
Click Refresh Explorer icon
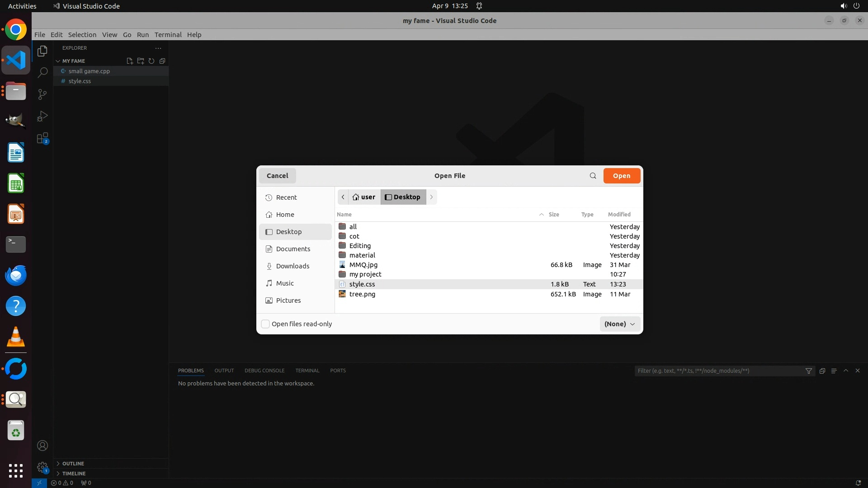pyautogui.click(x=151, y=61)
